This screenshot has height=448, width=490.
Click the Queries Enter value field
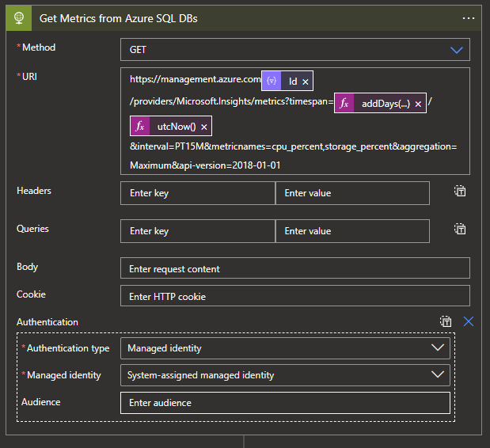pos(352,231)
